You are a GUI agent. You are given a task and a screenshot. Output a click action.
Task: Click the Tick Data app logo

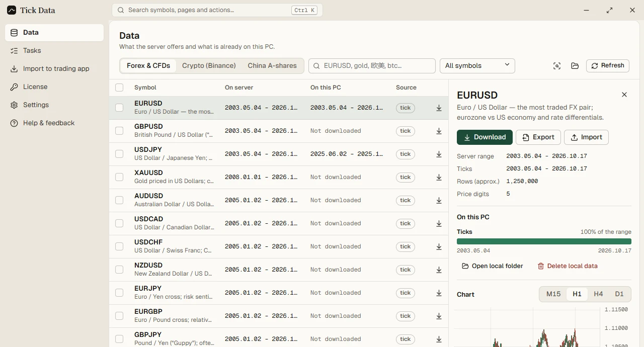tap(12, 10)
